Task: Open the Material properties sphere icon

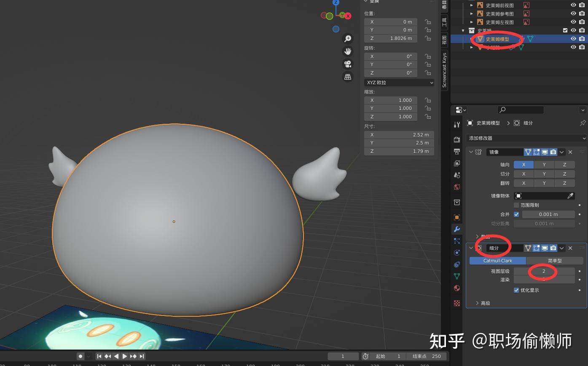Action: [x=457, y=288]
